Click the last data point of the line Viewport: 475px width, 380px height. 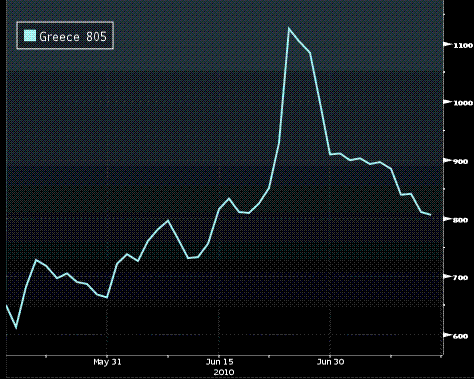pyautogui.click(x=431, y=215)
